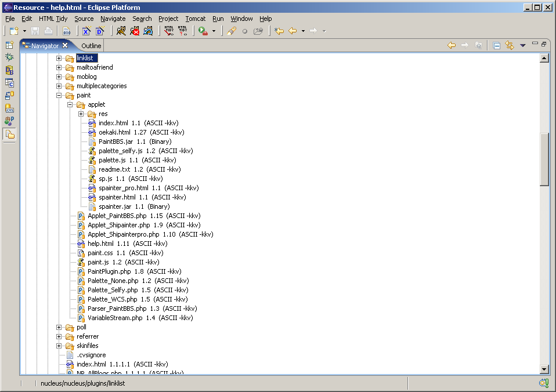556x392 pixels.
Task: Select the Resource perspective icon
Action: pyautogui.click(x=9, y=135)
